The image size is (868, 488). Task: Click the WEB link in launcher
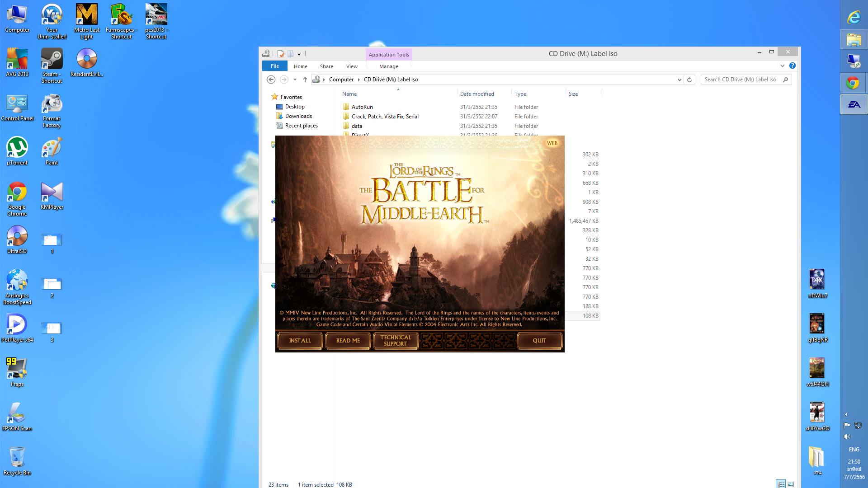[552, 143]
